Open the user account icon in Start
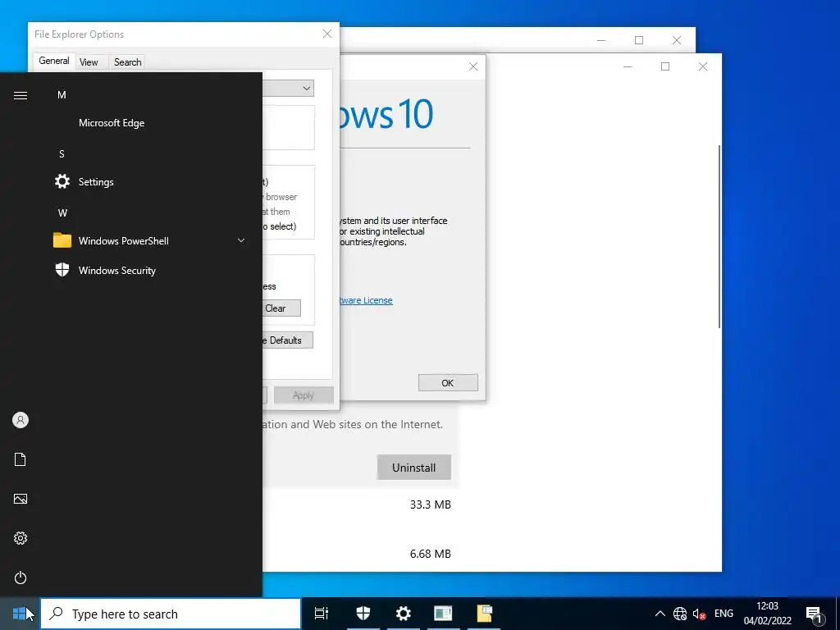 [21, 420]
